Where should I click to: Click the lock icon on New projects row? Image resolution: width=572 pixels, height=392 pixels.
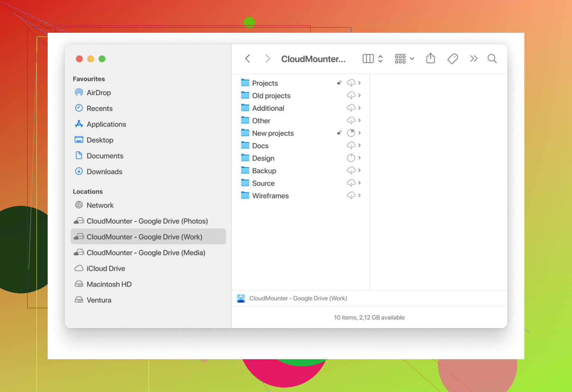339,133
